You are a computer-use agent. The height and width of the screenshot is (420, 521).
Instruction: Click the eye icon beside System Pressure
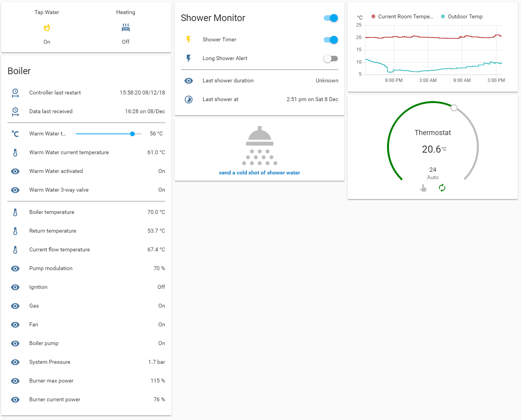tap(15, 362)
